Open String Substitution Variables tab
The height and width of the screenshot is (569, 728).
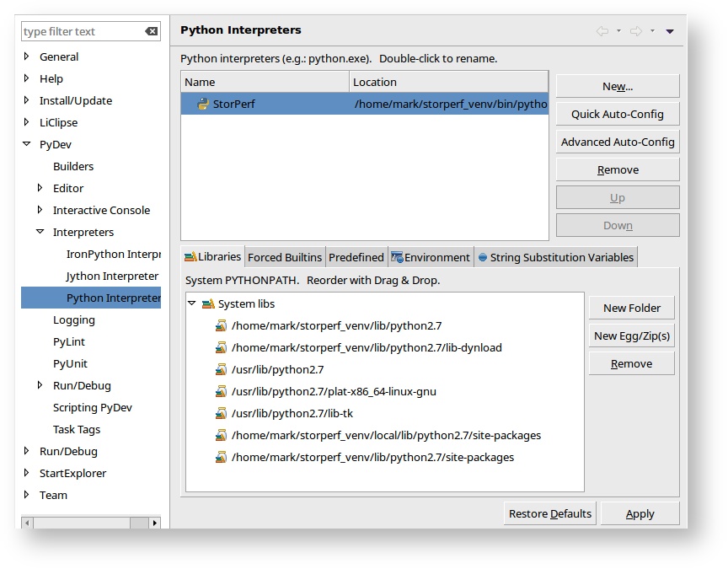tap(555, 258)
